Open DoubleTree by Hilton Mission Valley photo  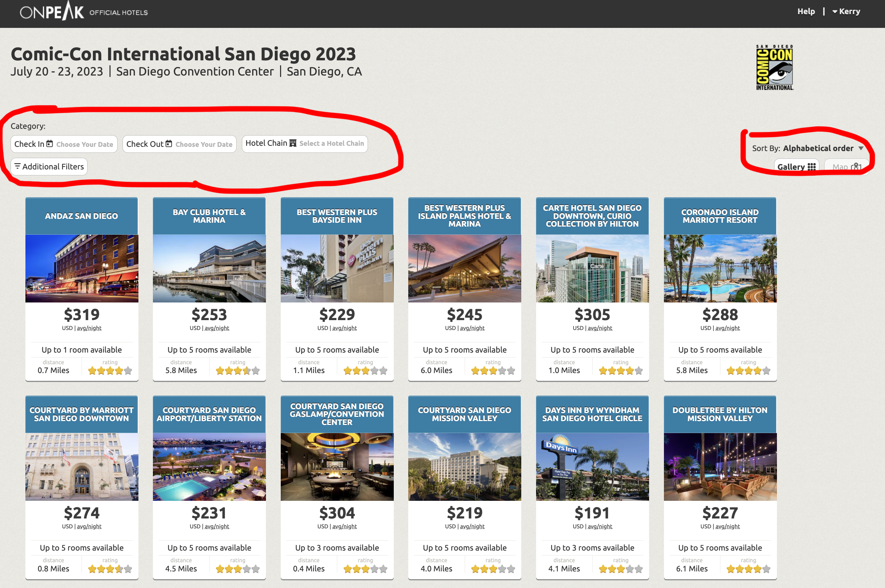click(720, 467)
